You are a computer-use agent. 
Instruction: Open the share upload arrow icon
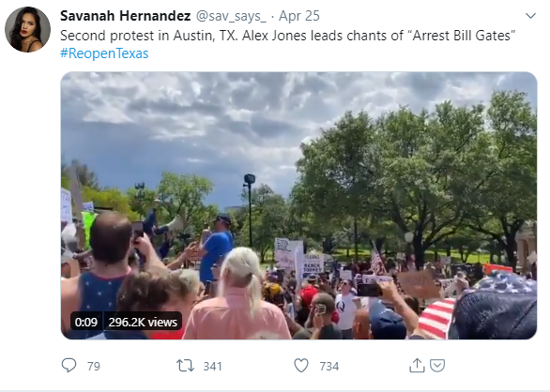click(417, 366)
